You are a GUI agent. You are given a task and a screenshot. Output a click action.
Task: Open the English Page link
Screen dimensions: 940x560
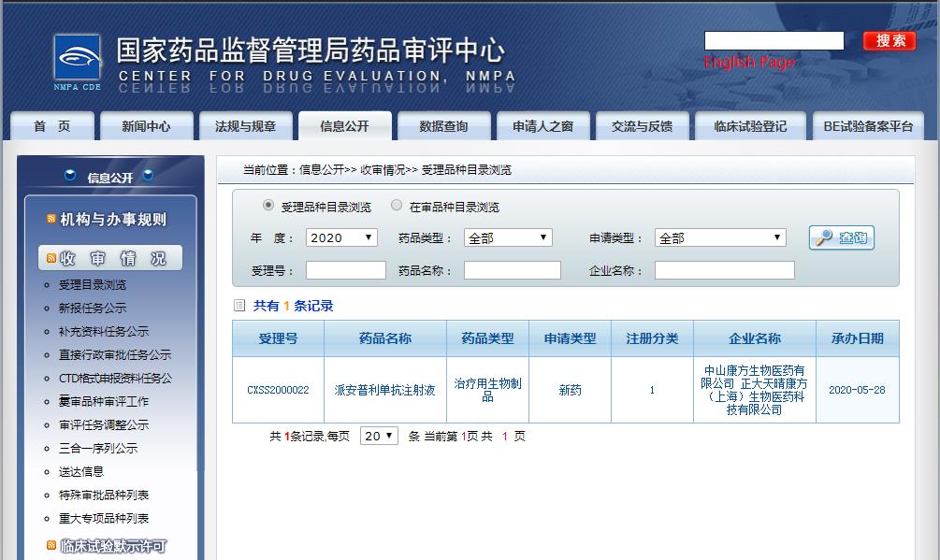point(749,62)
